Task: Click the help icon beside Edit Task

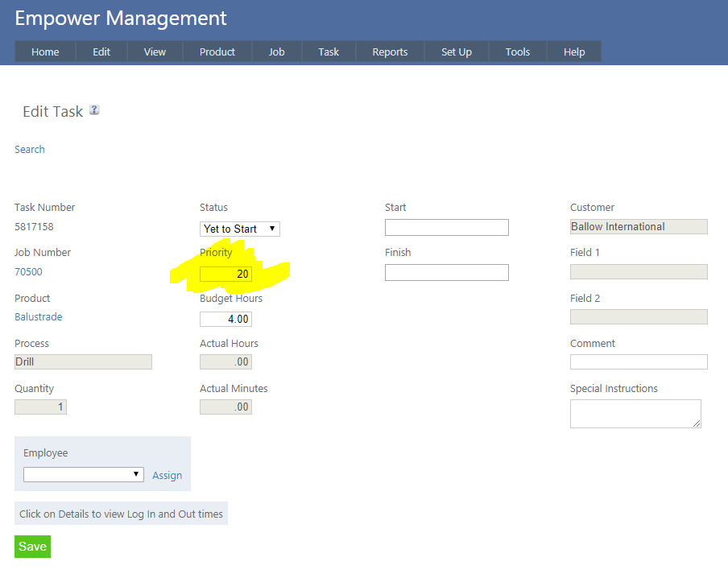Action: pyautogui.click(x=94, y=110)
